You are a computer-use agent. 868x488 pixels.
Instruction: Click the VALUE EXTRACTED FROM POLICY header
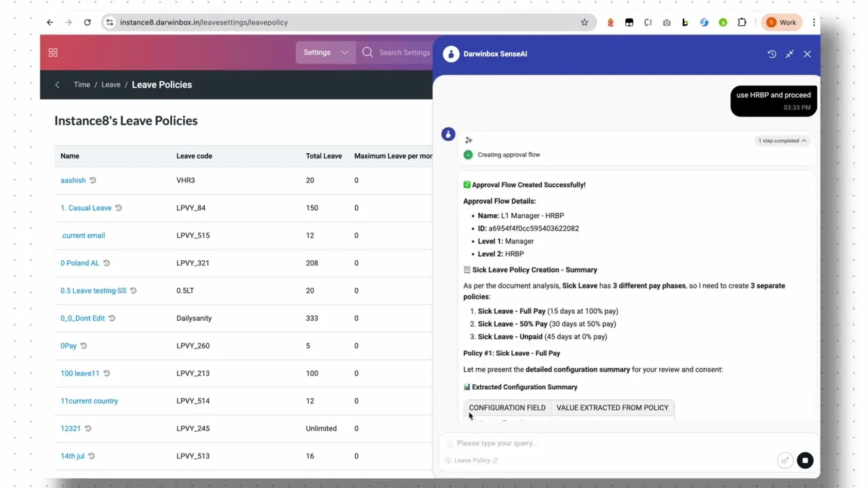coord(612,407)
